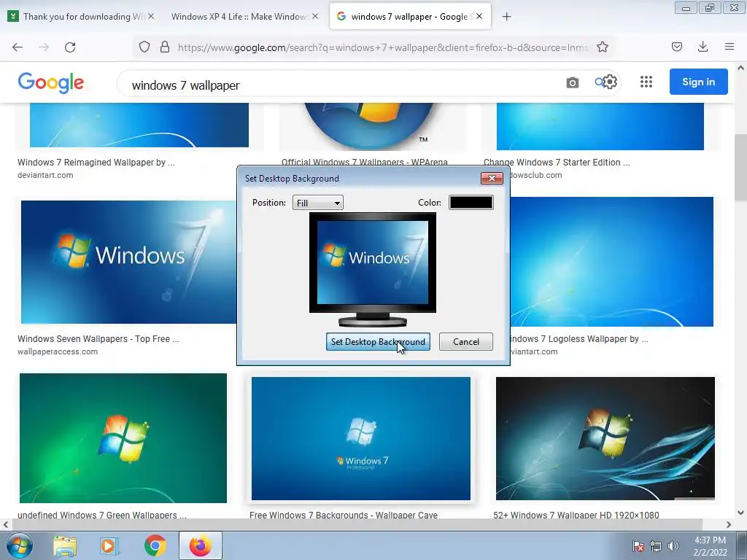Image resolution: width=747 pixels, height=560 pixels.
Task: Launch Windows Media Player from taskbar
Action: point(109,545)
